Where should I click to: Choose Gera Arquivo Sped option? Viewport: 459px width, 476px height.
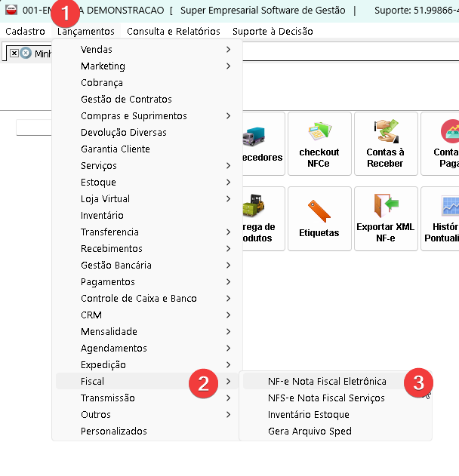(x=310, y=431)
